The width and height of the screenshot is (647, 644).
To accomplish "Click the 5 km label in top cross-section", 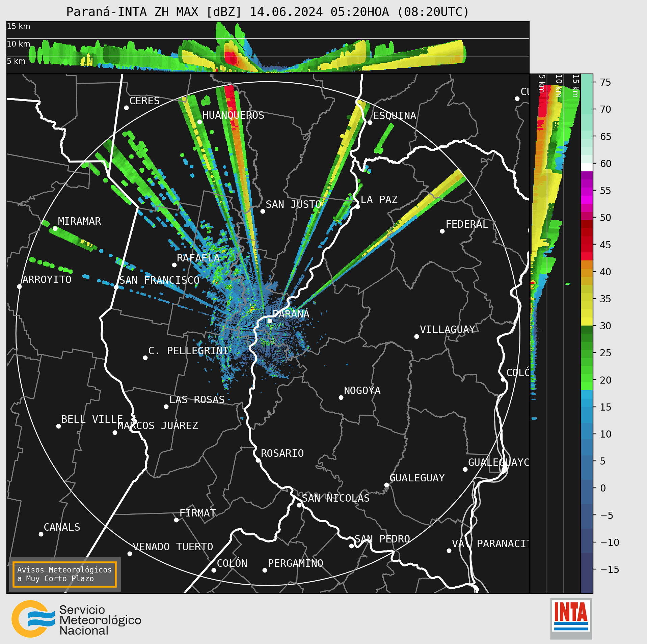I will (x=16, y=61).
